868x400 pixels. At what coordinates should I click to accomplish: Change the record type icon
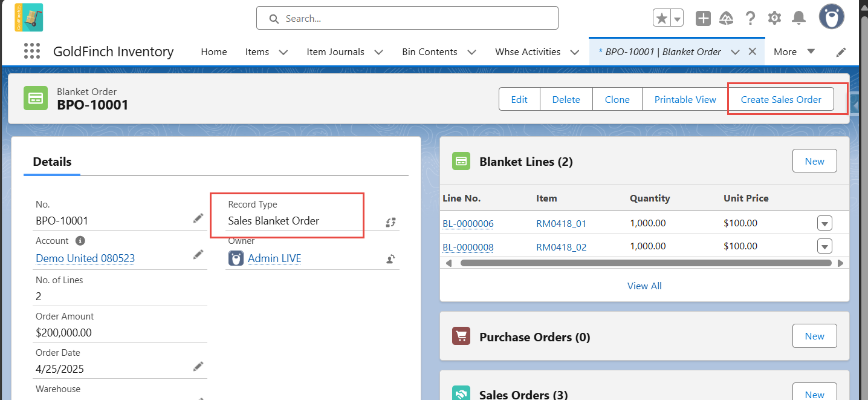[390, 222]
